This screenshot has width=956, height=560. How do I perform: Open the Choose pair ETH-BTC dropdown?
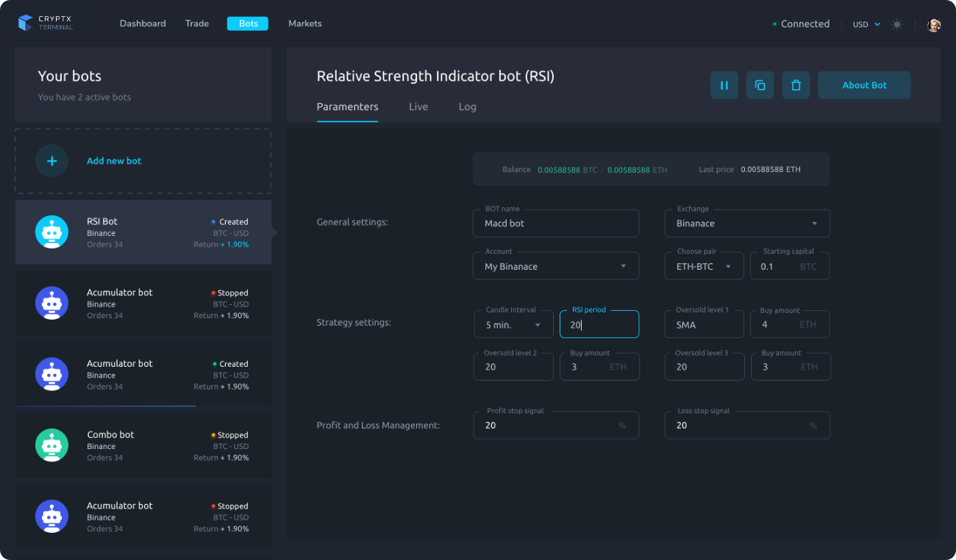pyautogui.click(x=704, y=266)
